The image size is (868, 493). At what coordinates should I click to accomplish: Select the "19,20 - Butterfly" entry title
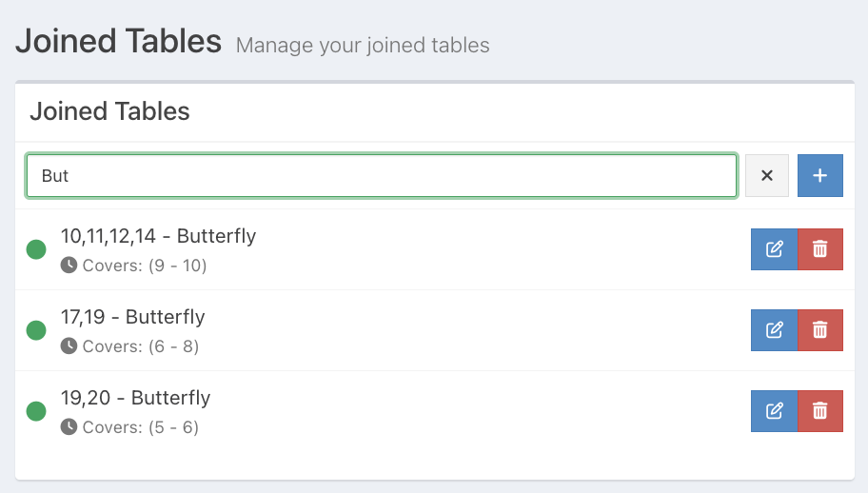point(135,398)
